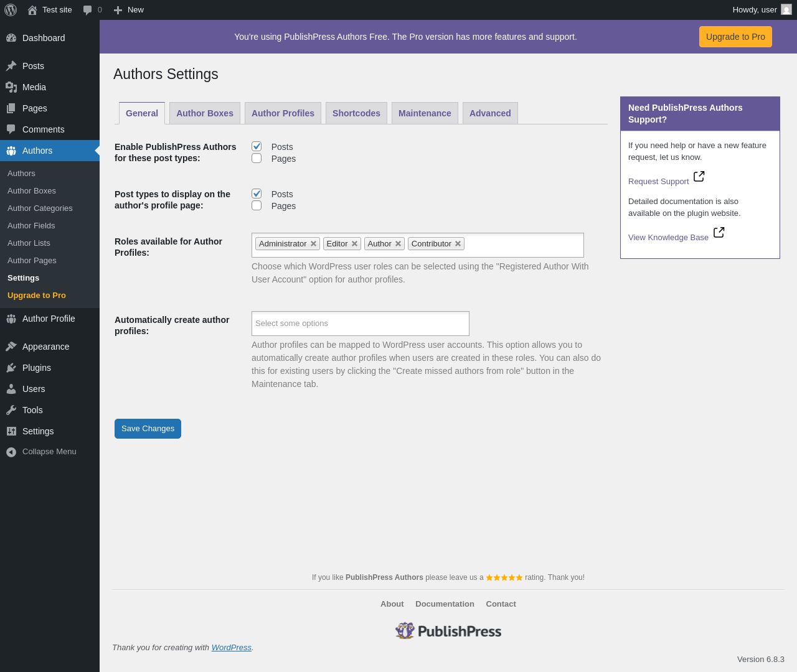Open Author Categories in the Authors submenu

pyautogui.click(x=50, y=208)
